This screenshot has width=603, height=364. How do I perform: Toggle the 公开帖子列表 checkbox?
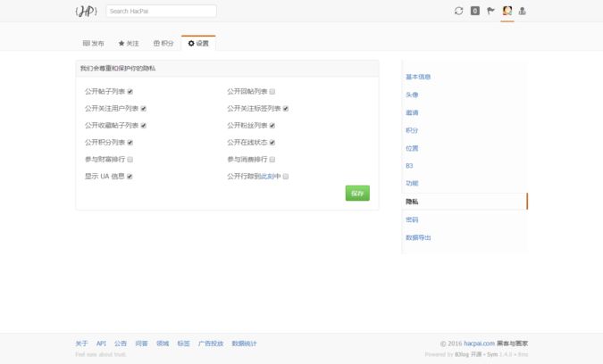tap(130, 91)
